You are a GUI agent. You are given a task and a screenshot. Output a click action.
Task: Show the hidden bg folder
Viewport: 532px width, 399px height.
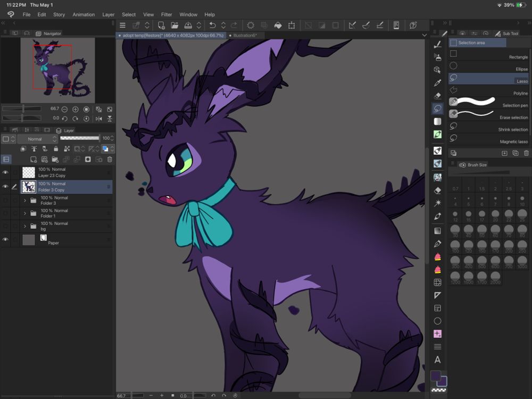pos(5,226)
